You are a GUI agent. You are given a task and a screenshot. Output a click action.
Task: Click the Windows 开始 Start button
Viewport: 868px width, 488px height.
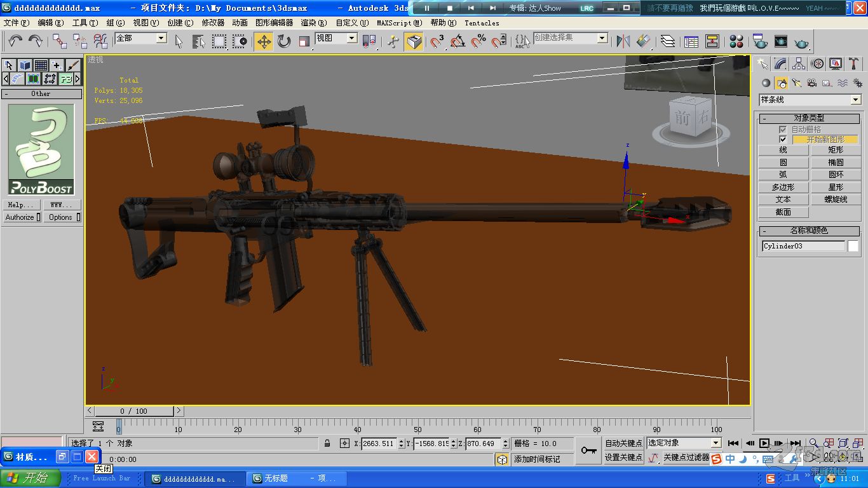31,478
